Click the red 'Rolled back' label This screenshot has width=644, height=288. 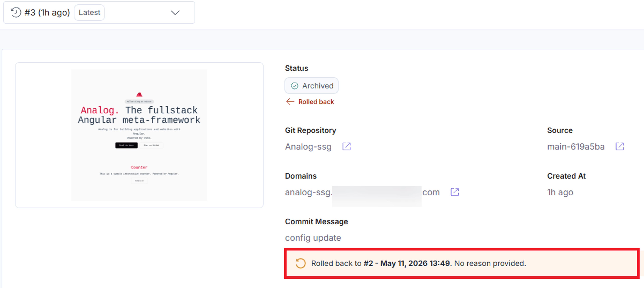click(316, 102)
